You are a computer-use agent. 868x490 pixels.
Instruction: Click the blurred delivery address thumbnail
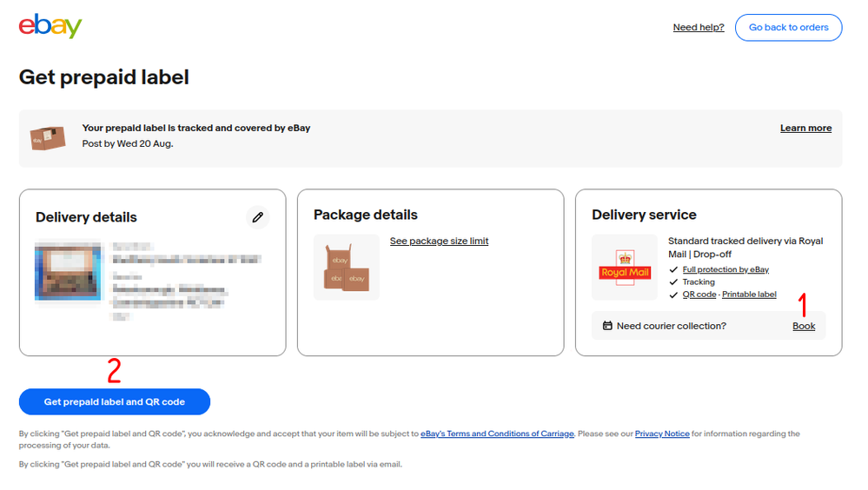(70, 272)
